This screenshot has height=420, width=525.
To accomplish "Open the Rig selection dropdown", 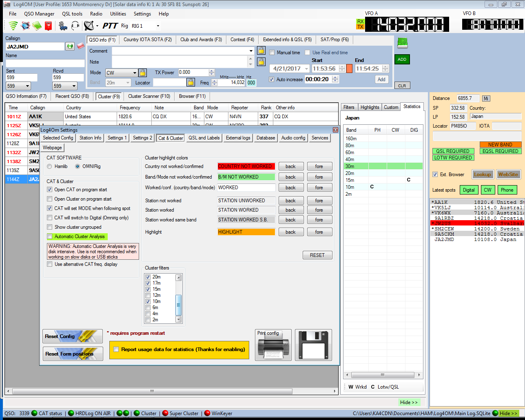I will (x=158, y=26).
